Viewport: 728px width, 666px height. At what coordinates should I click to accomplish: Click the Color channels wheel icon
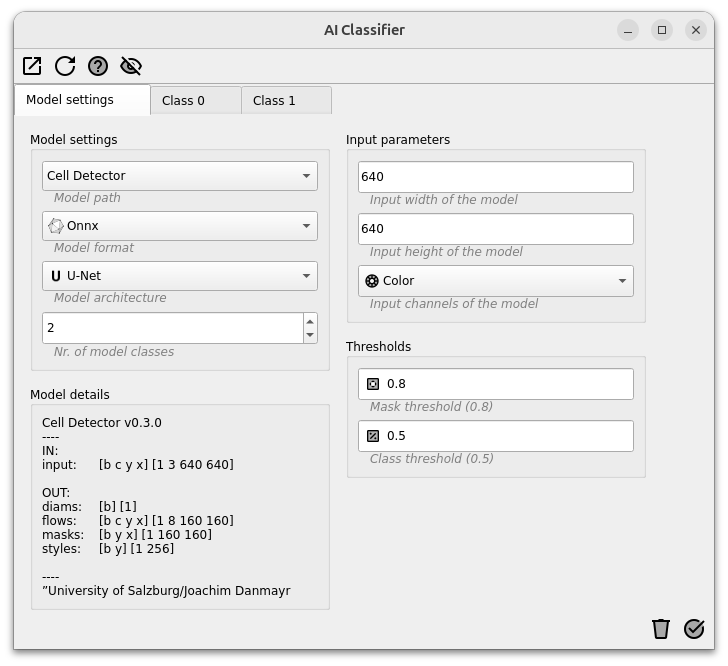click(372, 281)
